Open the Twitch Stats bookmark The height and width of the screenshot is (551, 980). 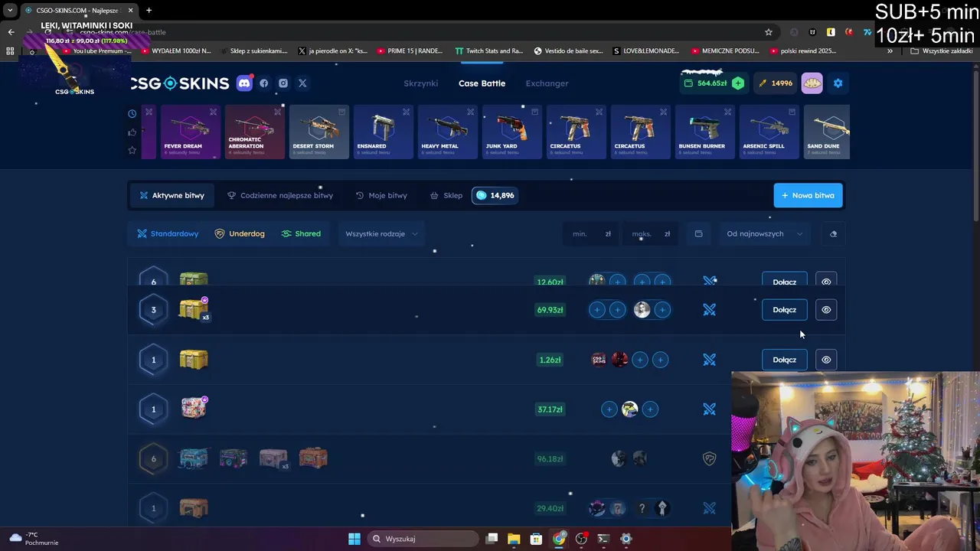[x=488, y=51]
